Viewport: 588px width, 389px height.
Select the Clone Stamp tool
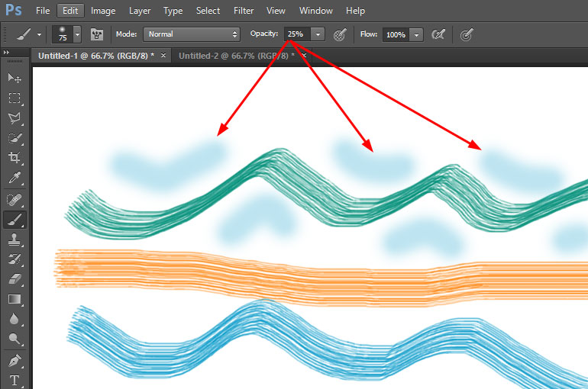[x=15, y=240]
